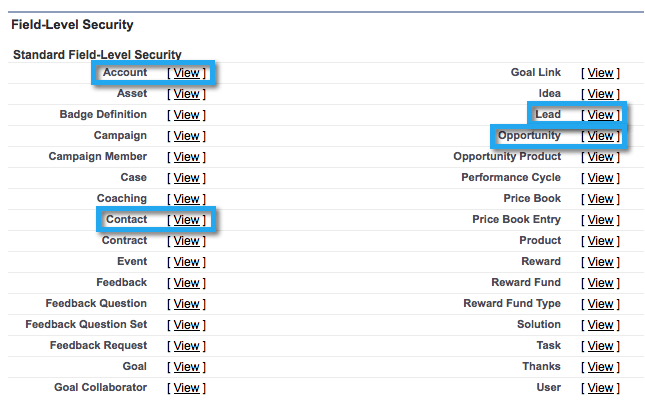The width and height of the screenshot is (645, 405).
Task: Click View beside Event
Action: point(186,262)
